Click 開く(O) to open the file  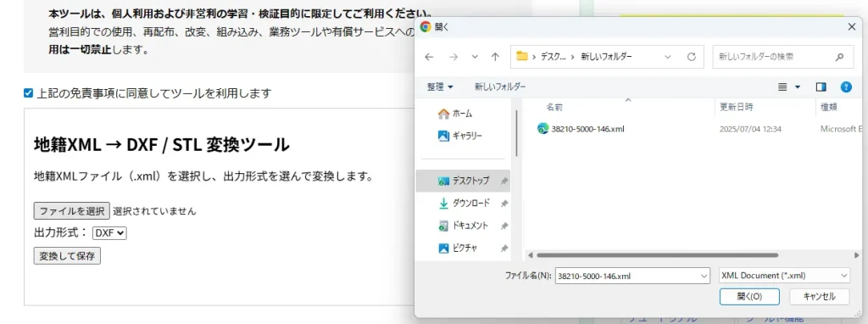click(x=749, y=296)
